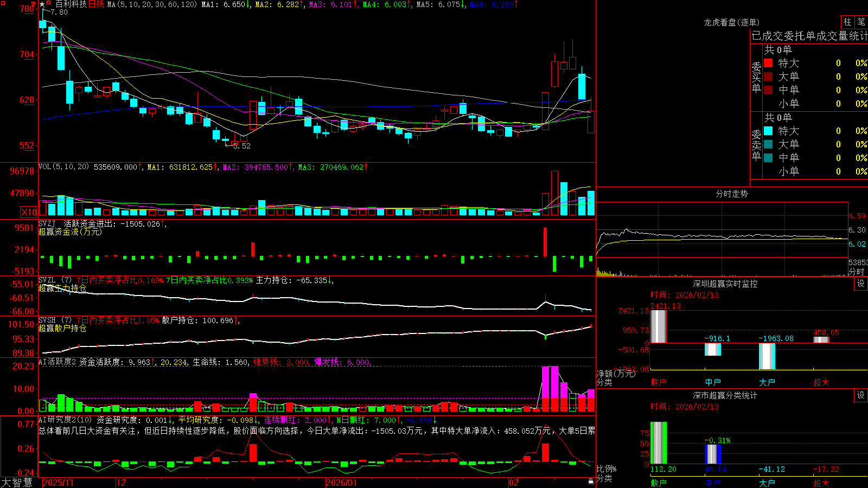Click the white star favorite icon
Screen dimensions: 868x488
[43, 4]
